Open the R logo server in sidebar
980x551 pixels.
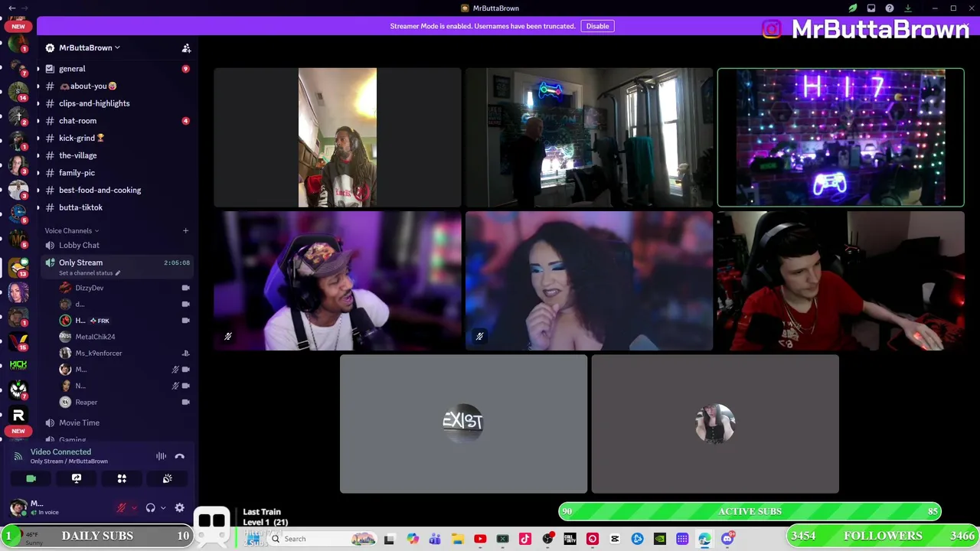[18, 415]
